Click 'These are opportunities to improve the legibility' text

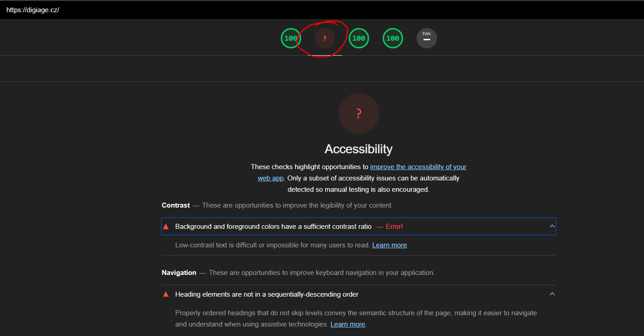(x=298, y=205)
